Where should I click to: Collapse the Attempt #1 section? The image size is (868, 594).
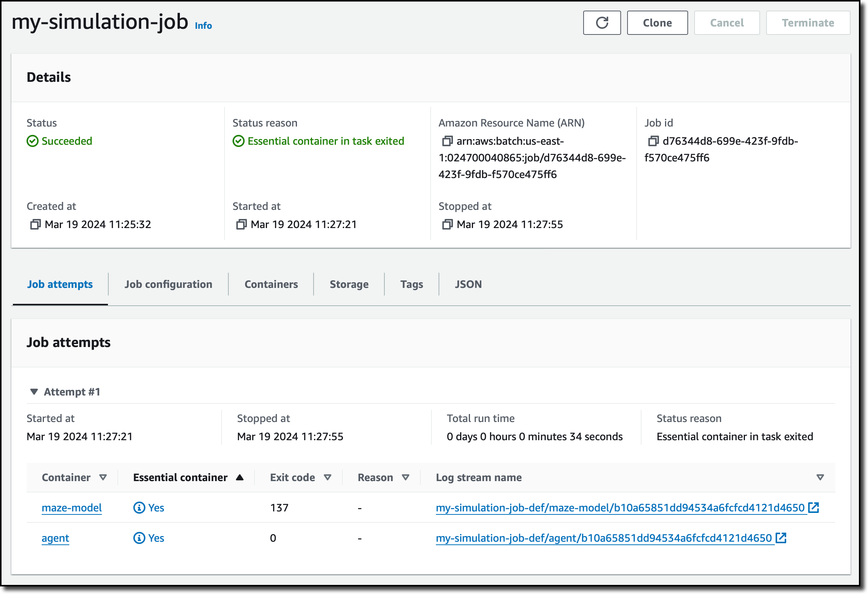pos(34,392)
